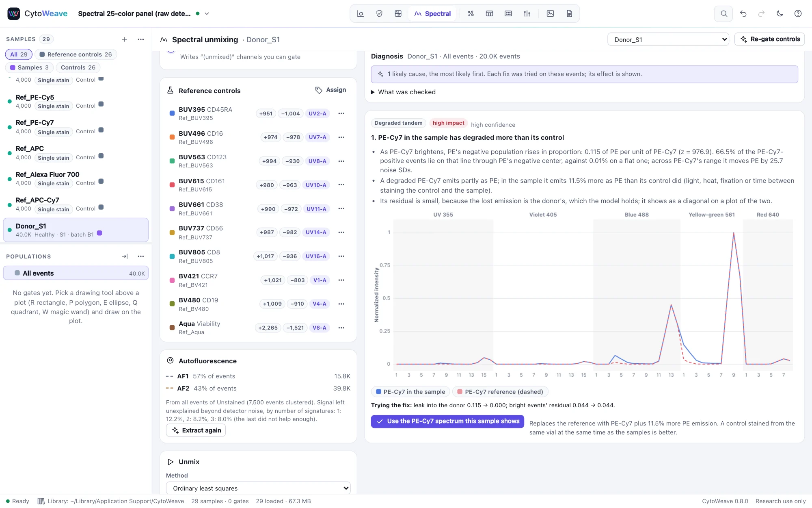Open the Samples panel more-options menu
The width and height of the screenshot is (812, 508).
tap(141, 39)
